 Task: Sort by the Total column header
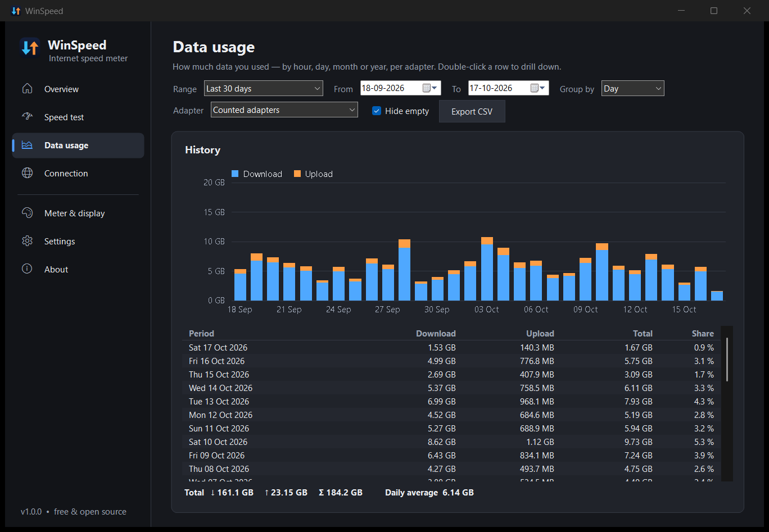pos(643,333)
